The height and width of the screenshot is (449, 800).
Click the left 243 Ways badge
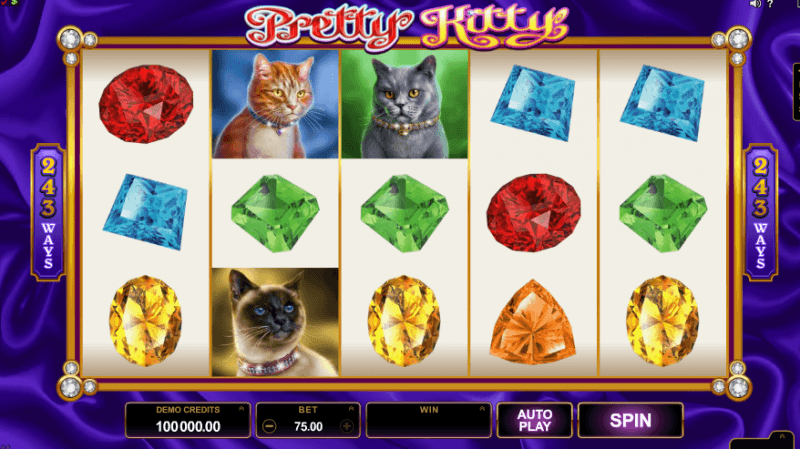[x=48, y=212]
